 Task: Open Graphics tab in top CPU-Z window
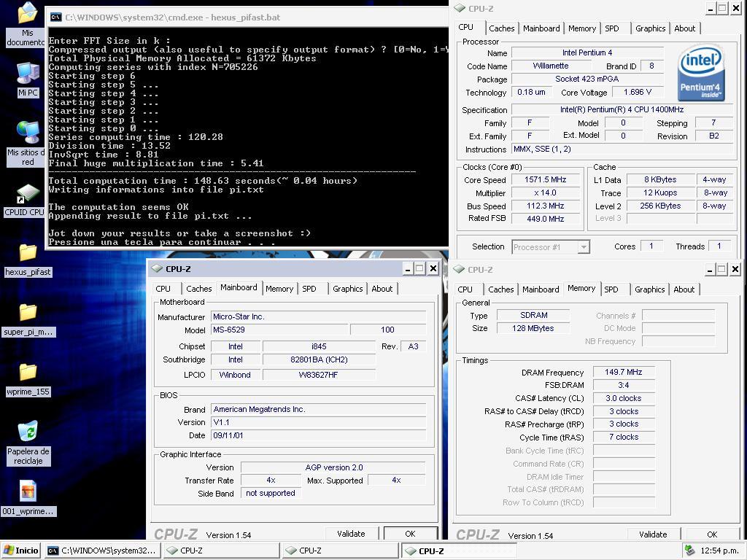point(650,28)
